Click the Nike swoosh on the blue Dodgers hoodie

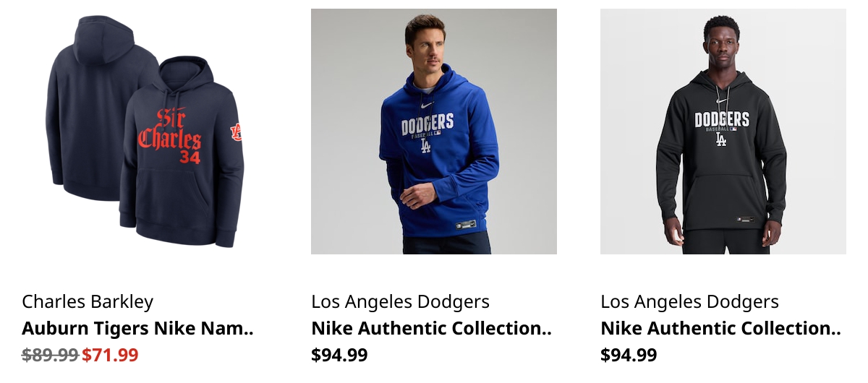[x=427, y=106]
